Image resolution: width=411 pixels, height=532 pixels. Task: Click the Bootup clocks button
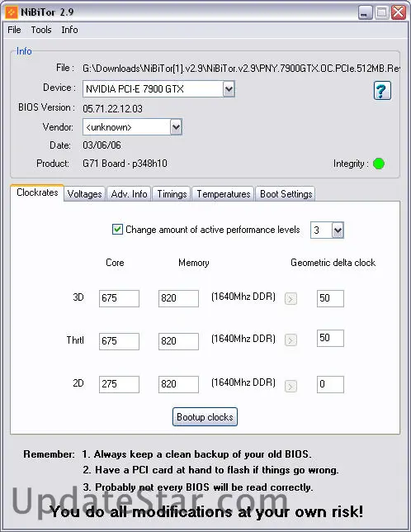coord(205,416)
